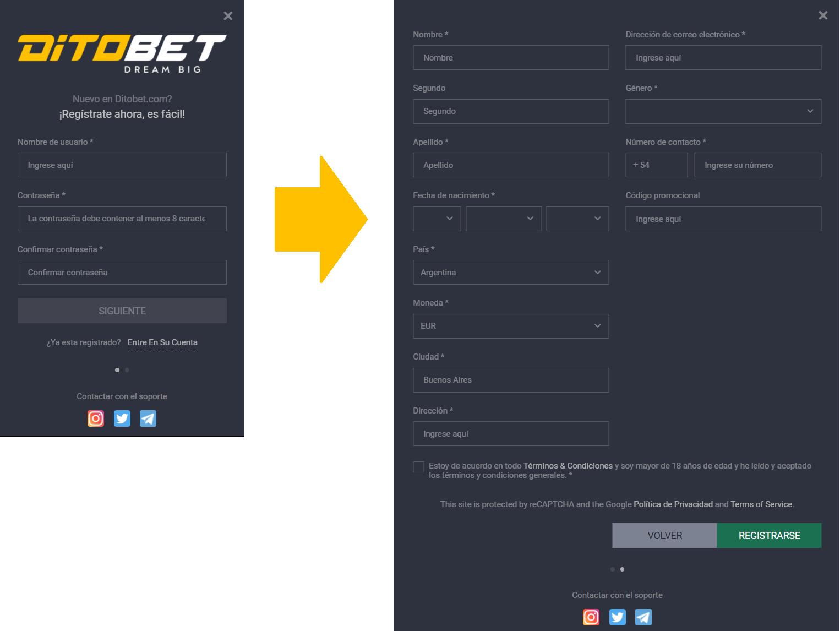Open the Género dropdown
The image size is (840, 631).
(723, 111)
